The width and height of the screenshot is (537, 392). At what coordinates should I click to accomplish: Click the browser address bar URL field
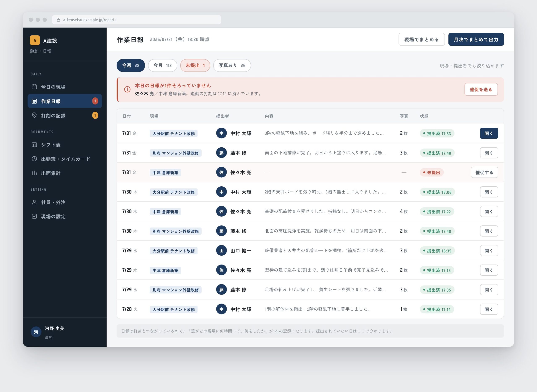coord(137,20)
